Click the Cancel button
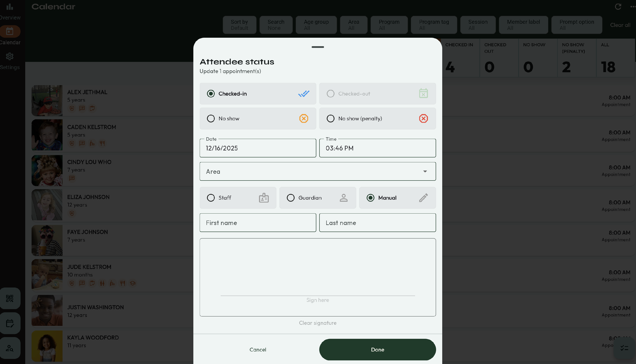636x364 pixels. point(258,350)
